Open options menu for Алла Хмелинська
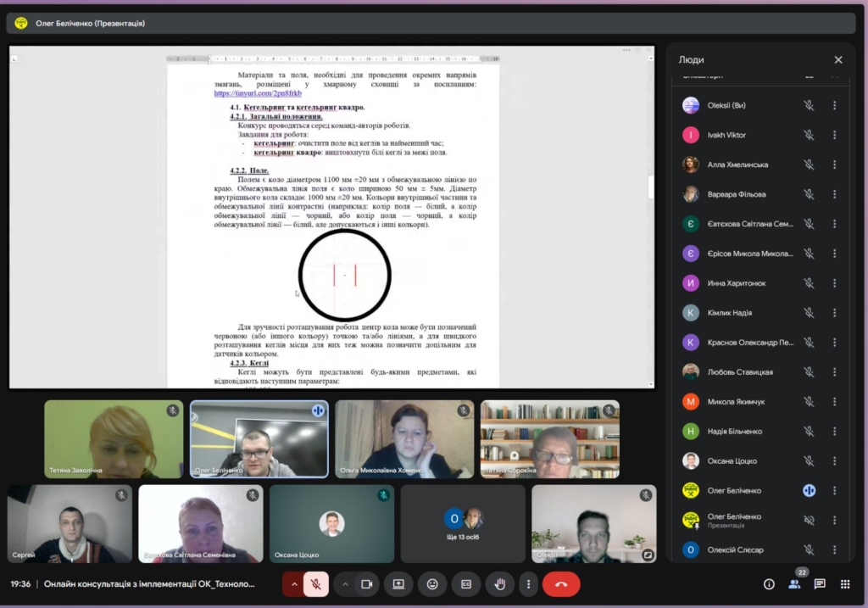The height and width of the screenshot is (608, 868). point(834,165)
